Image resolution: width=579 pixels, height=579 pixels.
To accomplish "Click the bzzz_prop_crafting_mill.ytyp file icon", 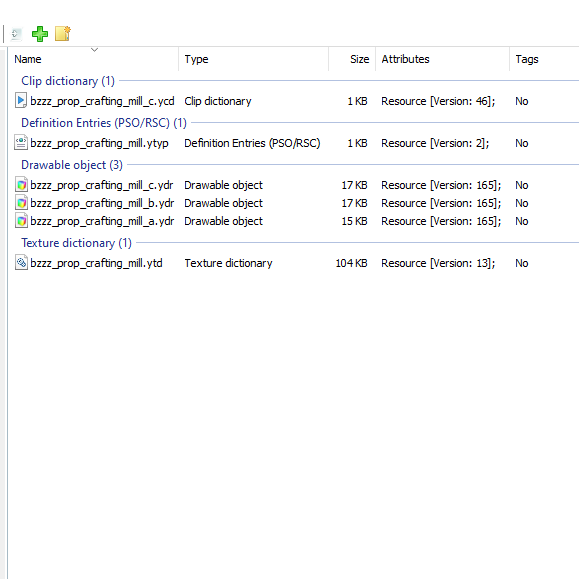I will click(x=21, y=143).
